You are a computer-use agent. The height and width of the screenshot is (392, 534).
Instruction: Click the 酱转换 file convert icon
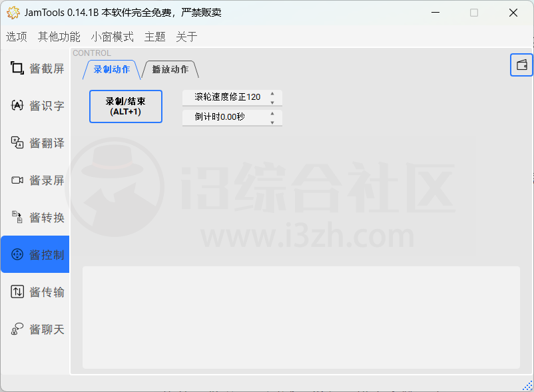pyautogui.click(x=17, y=217)
